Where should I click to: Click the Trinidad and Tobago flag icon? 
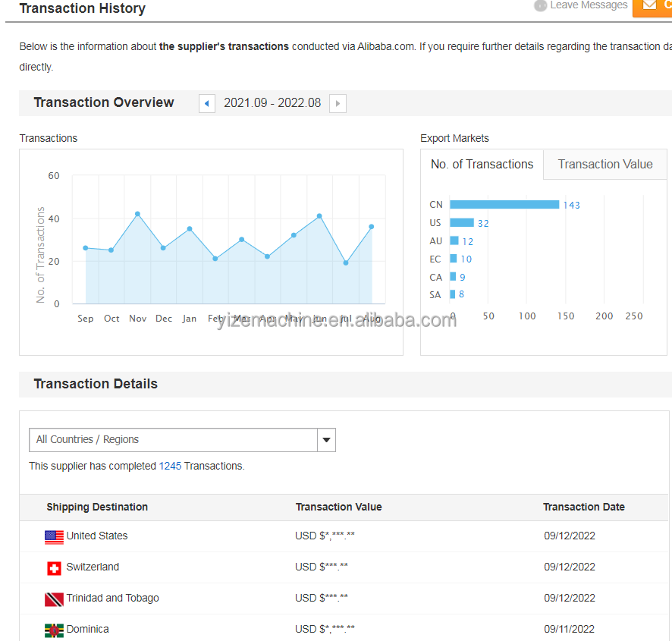[x=54, y=599]
